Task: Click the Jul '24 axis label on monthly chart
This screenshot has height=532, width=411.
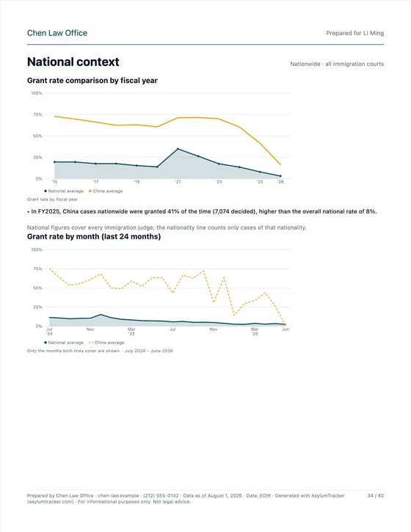Action: click(49, 332)
